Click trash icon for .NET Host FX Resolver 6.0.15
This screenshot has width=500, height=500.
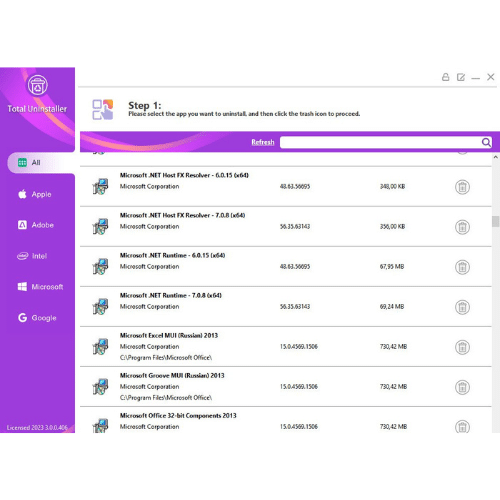(462, 187)
